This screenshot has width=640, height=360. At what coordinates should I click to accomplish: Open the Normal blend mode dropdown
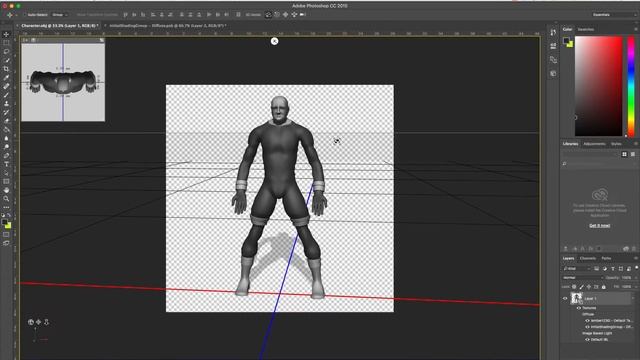pyautogui.click(x=583, y=278)
